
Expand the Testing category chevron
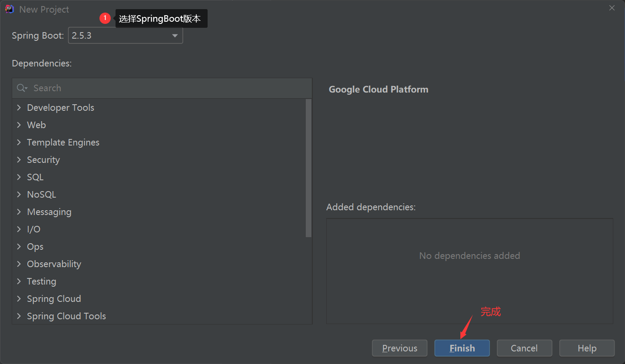19,281
